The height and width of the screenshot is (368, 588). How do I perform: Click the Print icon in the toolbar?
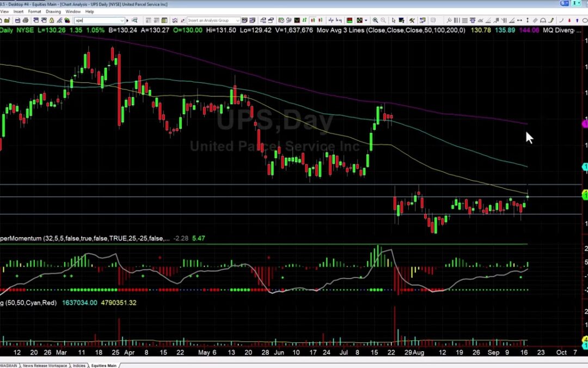(x=27, y=20)
